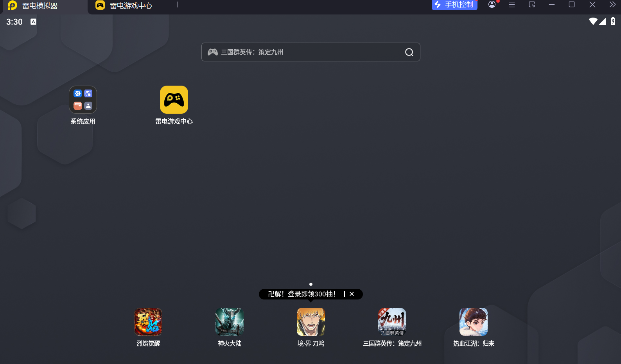Open 热血江湖：归来 game icon
This screenshot has width=621, height=364.
coord(474,322)
